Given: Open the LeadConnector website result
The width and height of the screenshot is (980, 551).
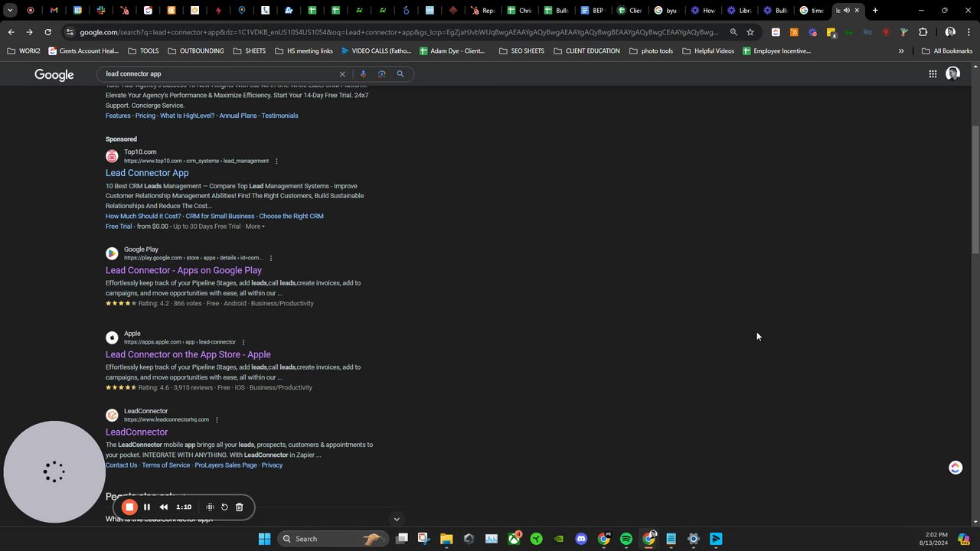Looking at the screenshot, I should [136, 432].
